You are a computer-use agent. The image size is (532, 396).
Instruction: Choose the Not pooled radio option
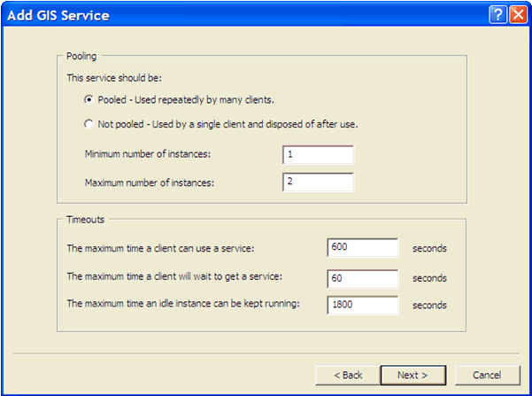pyautogui.click(x=89, y=124)
